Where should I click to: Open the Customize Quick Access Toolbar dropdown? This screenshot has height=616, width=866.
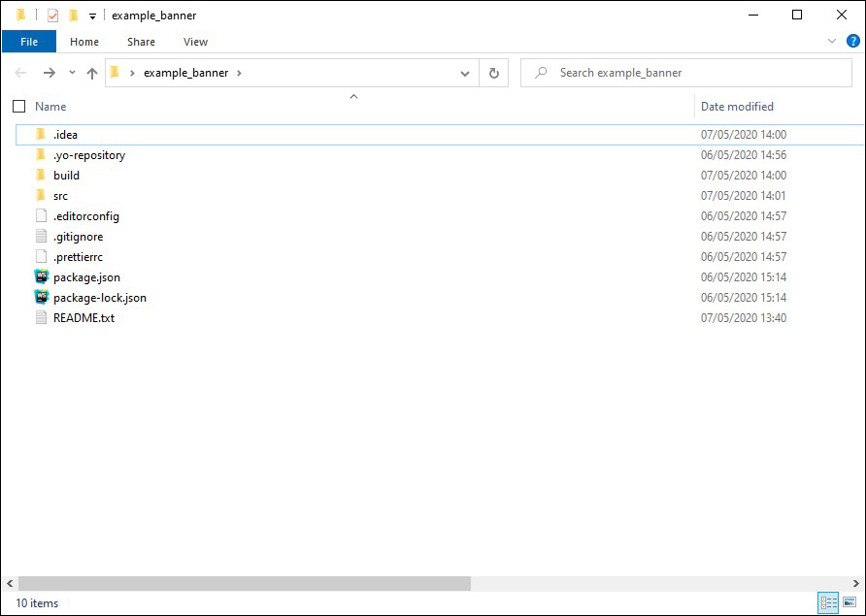[92, 16]
